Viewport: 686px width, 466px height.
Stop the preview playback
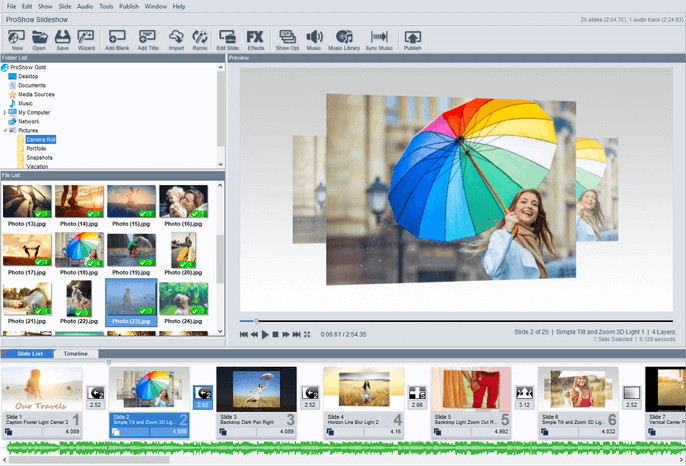click(x=275, y=334)
